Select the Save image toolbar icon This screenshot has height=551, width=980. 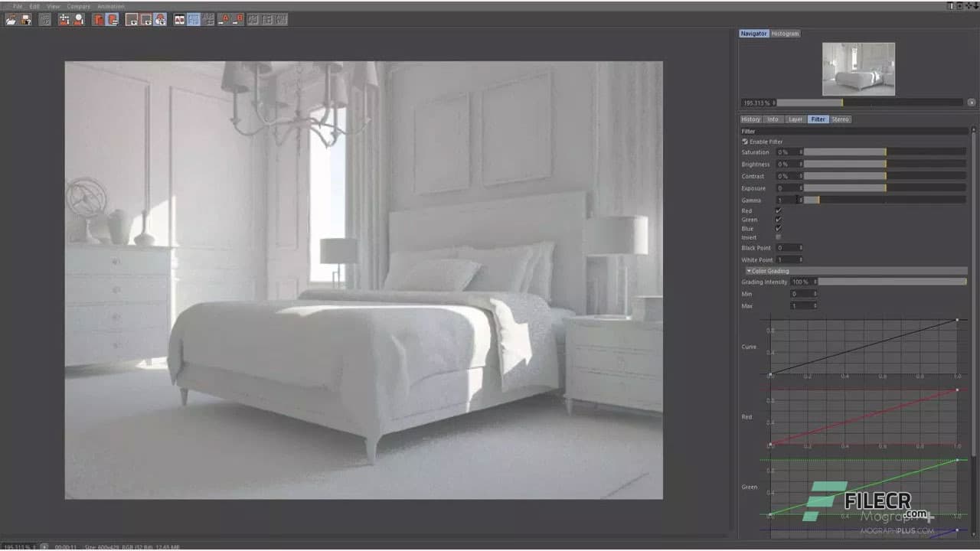[x=25, y=21]
